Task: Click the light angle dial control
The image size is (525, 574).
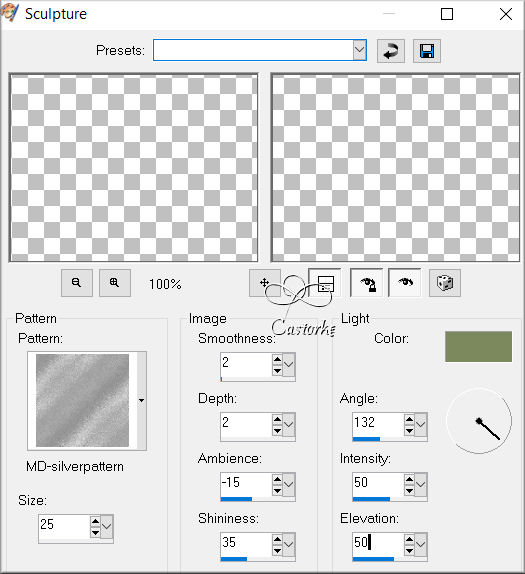Action: [479, 421]
